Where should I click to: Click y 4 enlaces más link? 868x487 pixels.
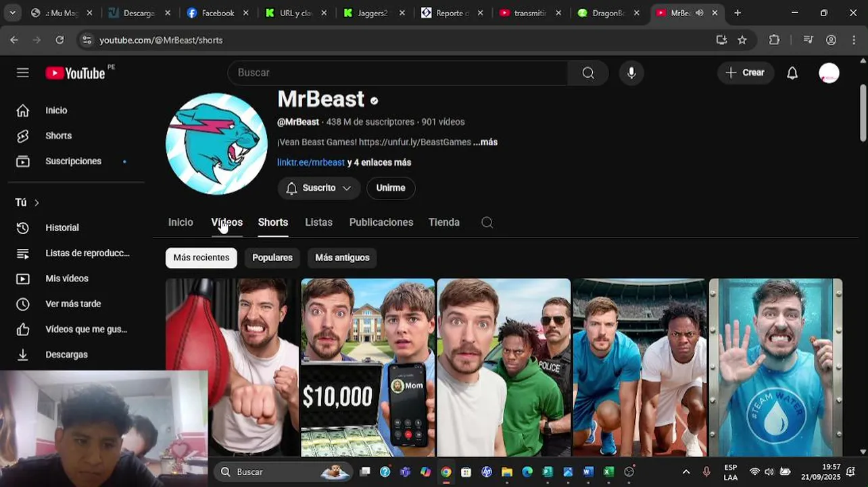point(379,162)
